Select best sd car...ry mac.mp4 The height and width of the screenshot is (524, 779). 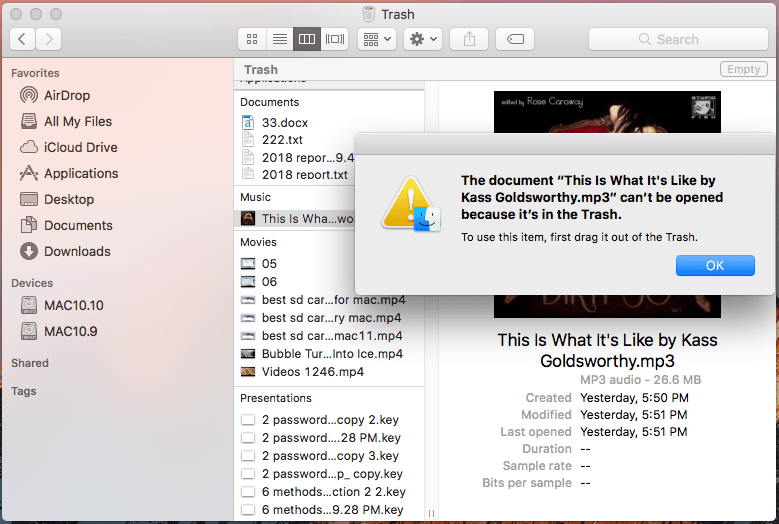331,318
